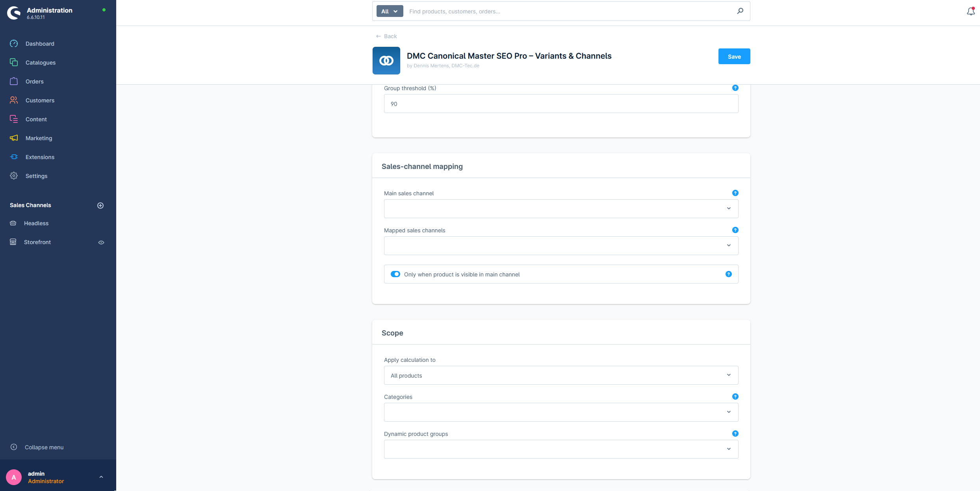The width and height of the screenshot is (980, 491).
Task: Expand the Mapped sales channels dropdown
Action: point(561,246)
